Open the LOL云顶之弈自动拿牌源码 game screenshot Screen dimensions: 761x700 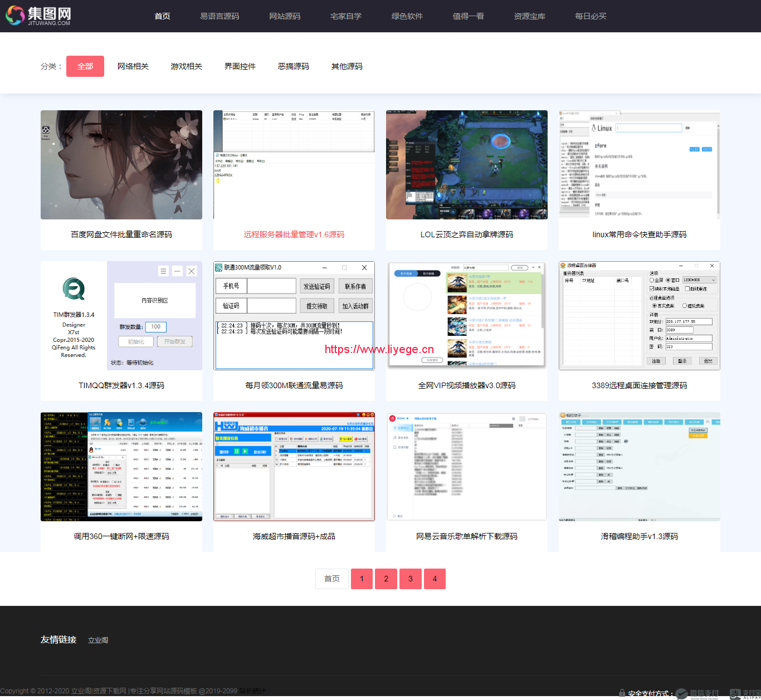pos(467,165)
